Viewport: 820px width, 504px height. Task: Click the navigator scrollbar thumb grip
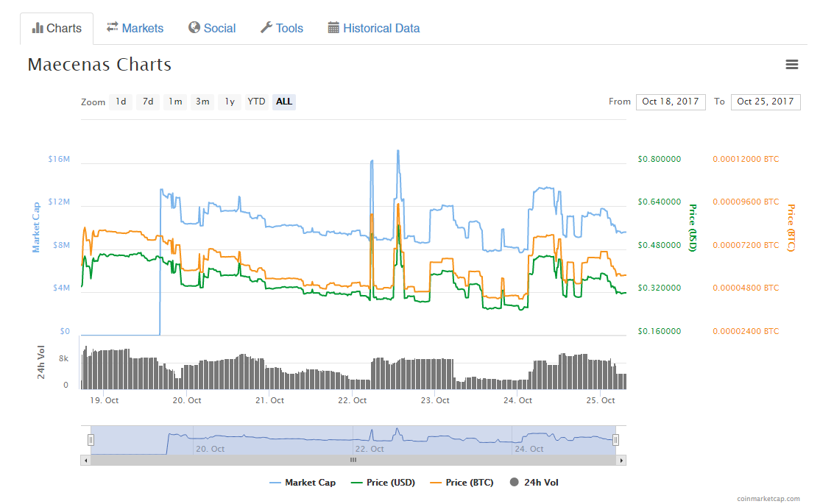pos(353,460)
